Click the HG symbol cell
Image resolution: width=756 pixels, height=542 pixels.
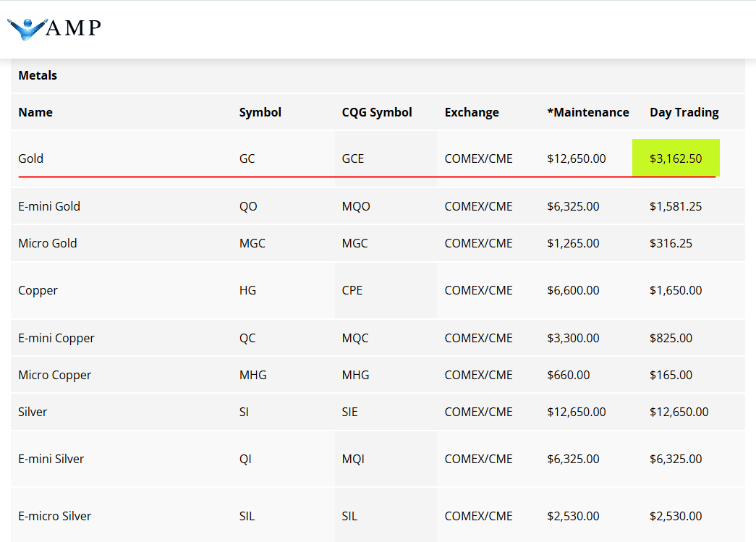248,290
